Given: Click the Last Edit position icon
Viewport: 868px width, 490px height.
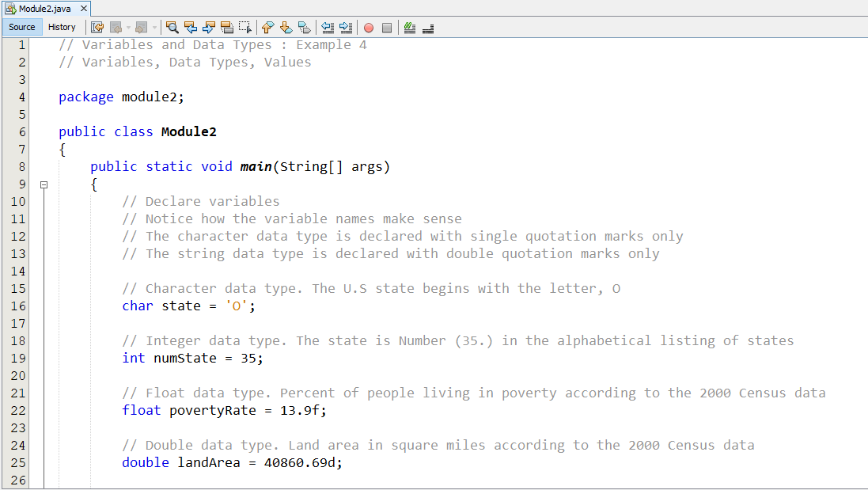Looking at the screenshot, I should (97, 28).
